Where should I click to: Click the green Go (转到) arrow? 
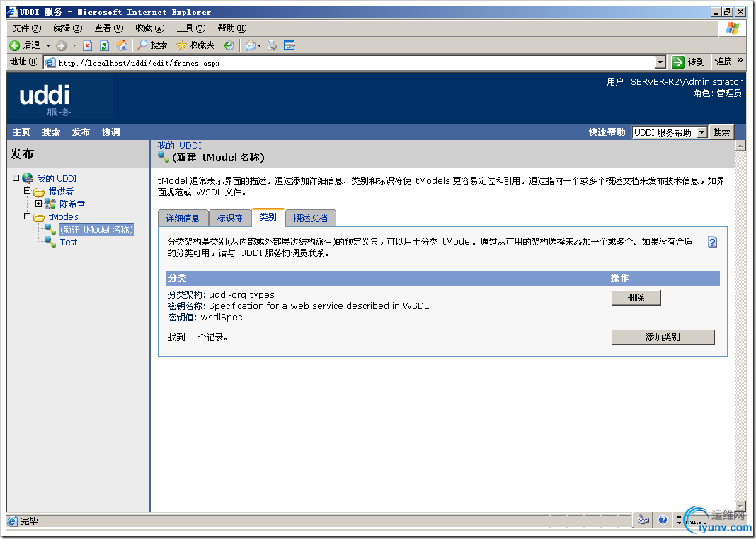pos(678,62)
